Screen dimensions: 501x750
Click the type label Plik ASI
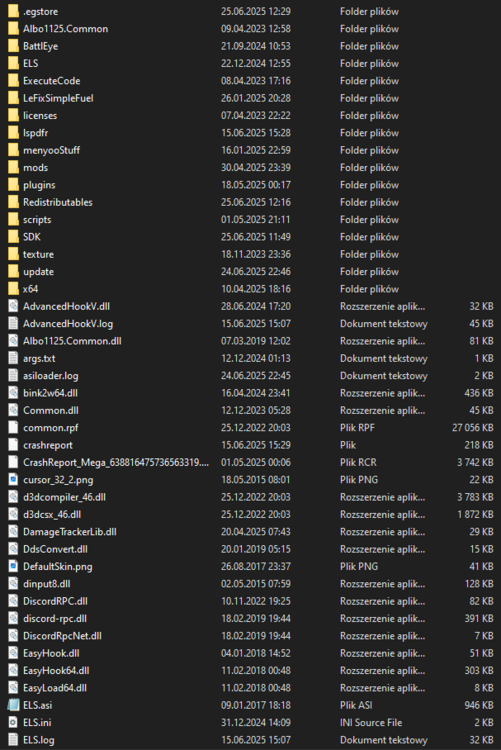[356, 705]
